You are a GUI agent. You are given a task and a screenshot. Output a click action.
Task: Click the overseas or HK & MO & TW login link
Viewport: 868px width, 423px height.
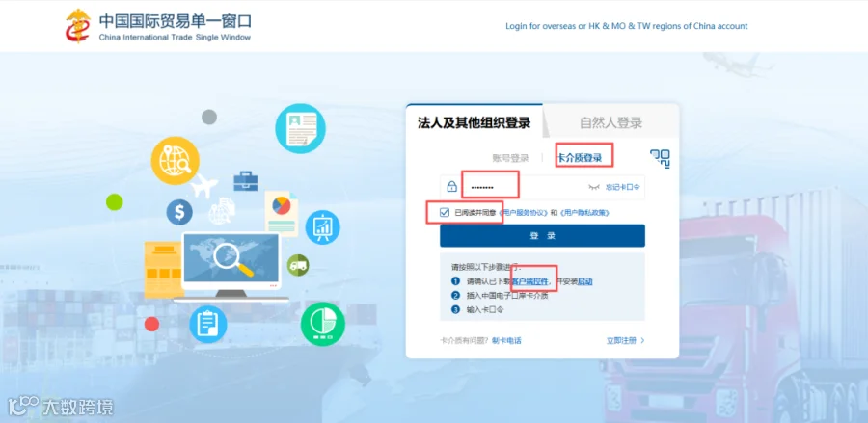(626, 26)
